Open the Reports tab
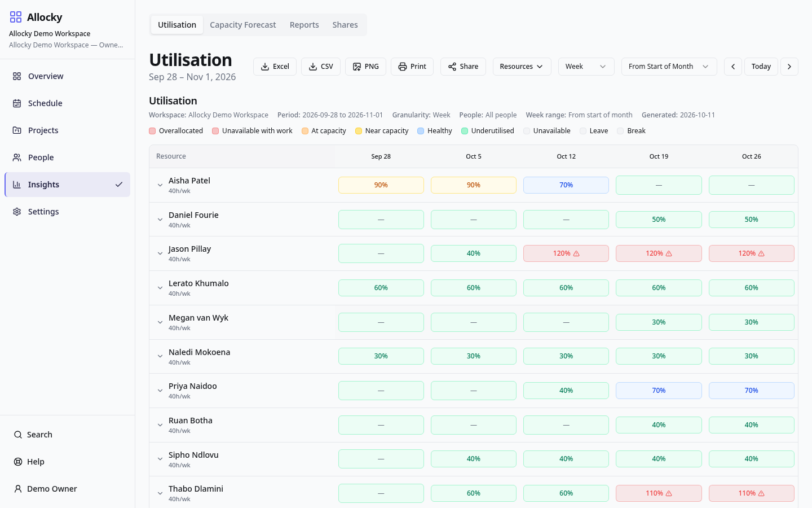812x508 pixels. point(304,25)
